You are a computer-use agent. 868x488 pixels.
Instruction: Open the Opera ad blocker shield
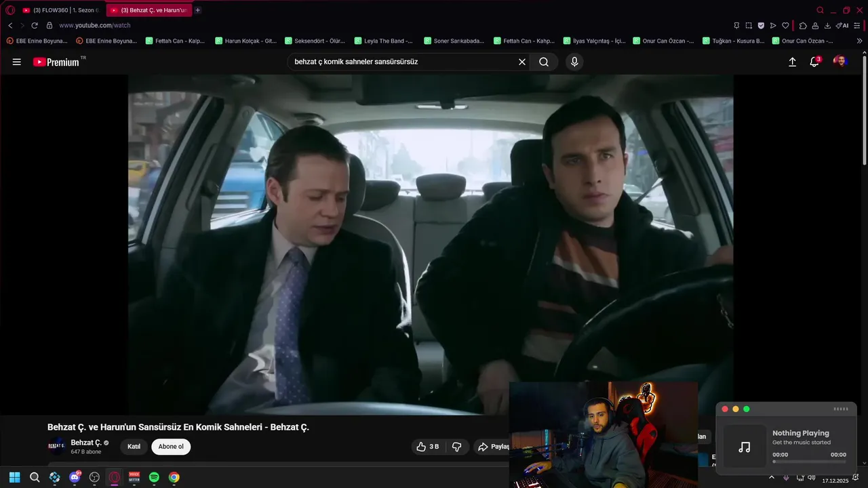tap(761, 25)
